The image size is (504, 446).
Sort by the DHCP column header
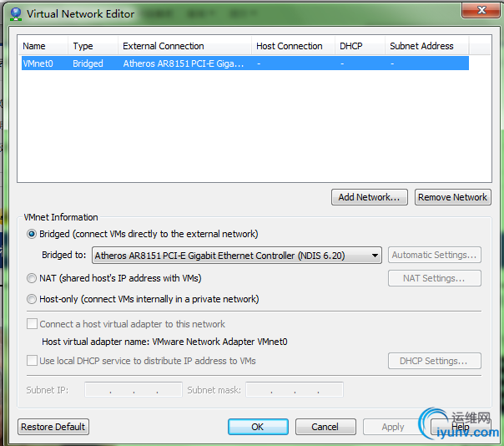(360, 46)
